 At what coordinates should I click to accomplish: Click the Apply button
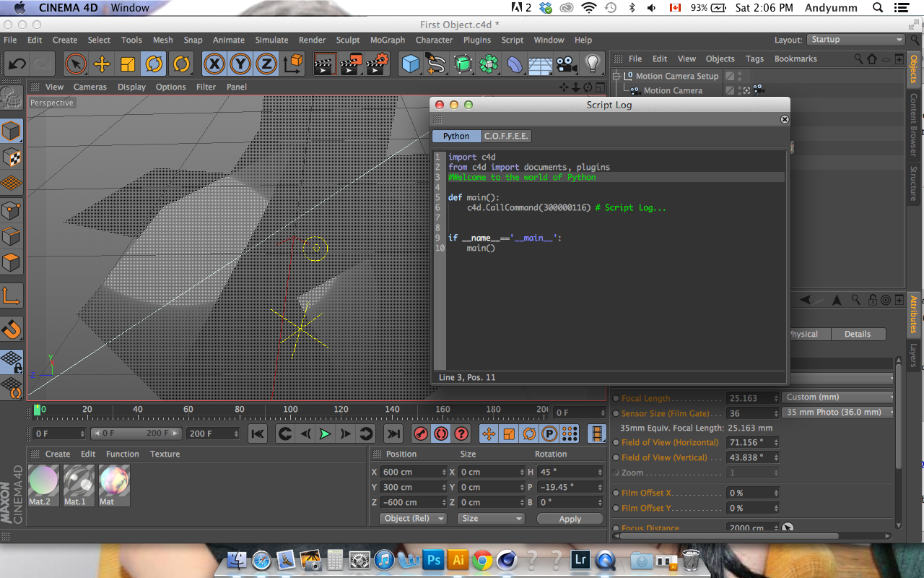click(x=570, y=519)
